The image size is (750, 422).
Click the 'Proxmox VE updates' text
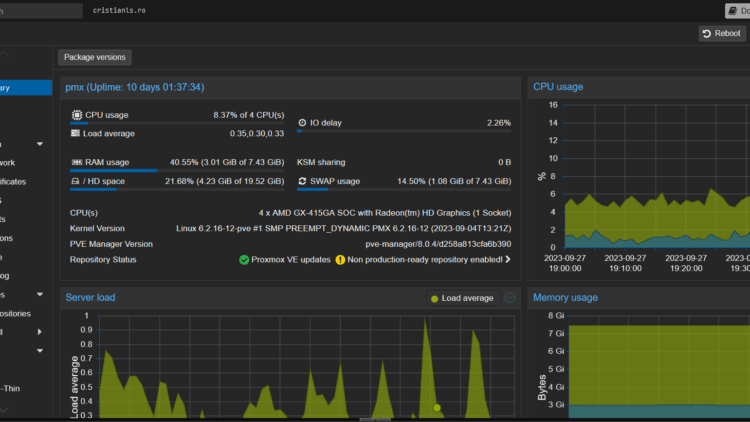pyautogui.click(x=291, y=260)
